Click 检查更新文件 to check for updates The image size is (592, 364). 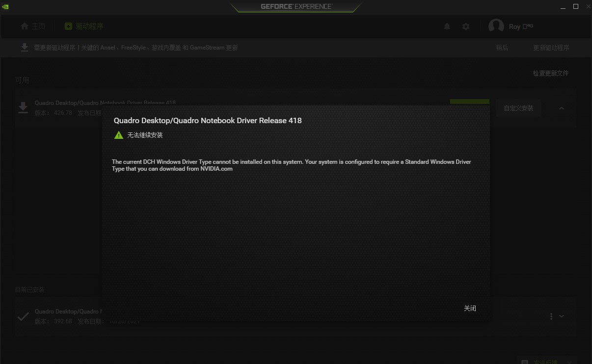(551, 73)
